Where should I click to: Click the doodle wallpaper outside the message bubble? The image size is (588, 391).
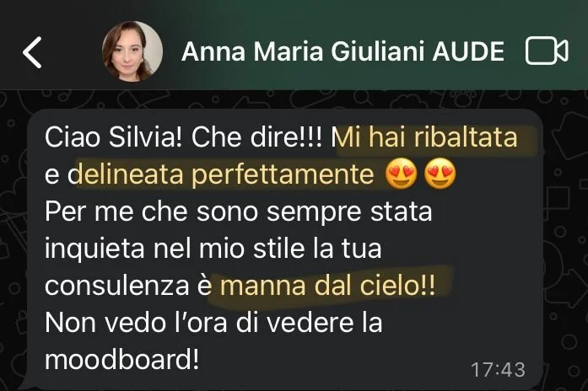coord(565,225)
